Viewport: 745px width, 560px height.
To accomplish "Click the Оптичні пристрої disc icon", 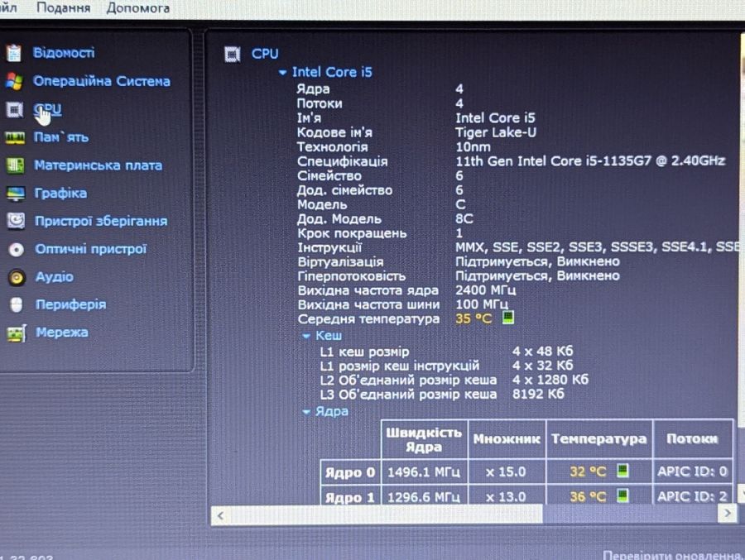I will pyautogui.click(x=17, y=249).
